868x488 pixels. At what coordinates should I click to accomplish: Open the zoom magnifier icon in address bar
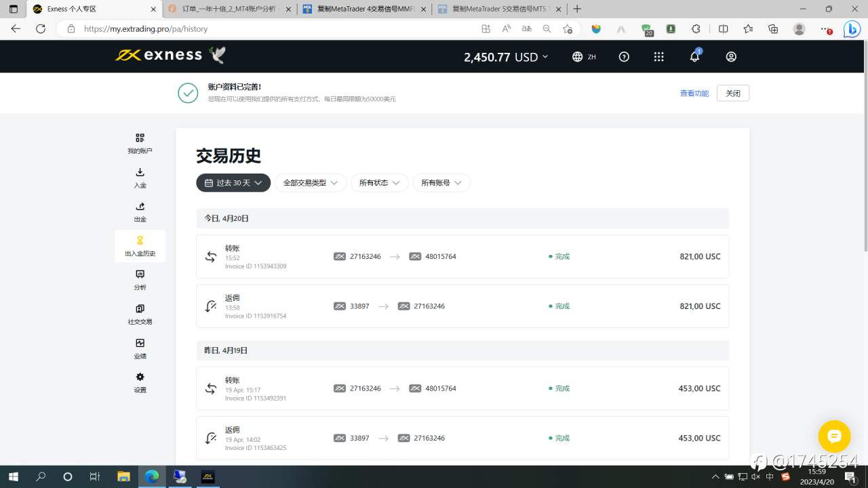547,29
